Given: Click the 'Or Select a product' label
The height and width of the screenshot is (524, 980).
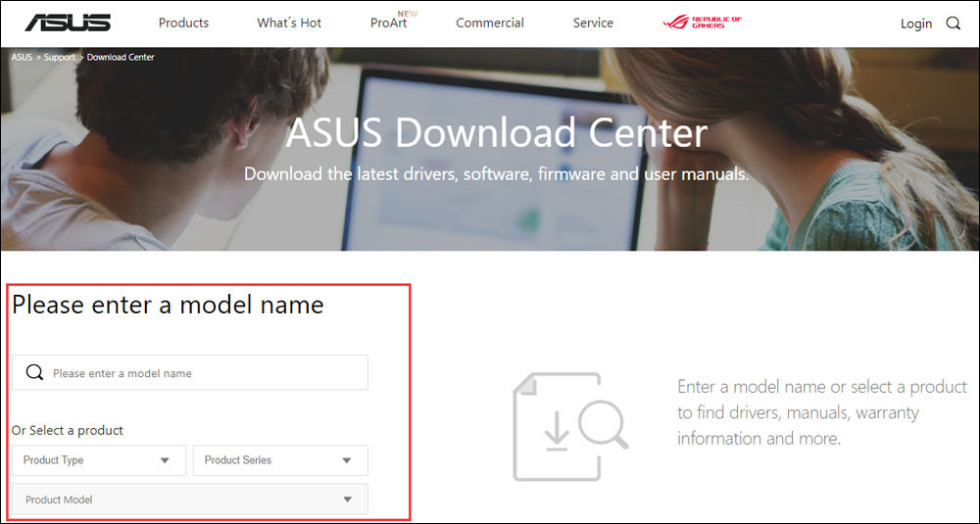Looking at the screenshot, I should click(x=68, y=430).
